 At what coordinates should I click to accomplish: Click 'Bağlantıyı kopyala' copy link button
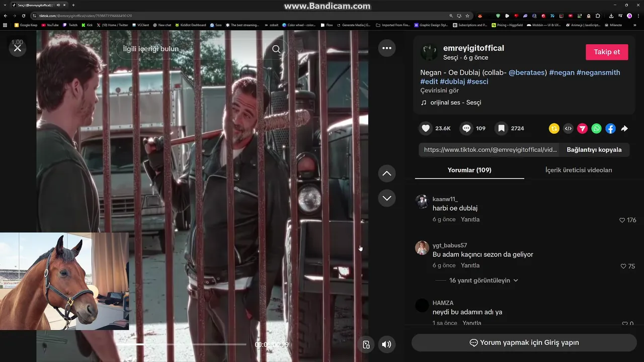(x=594, y=150)
